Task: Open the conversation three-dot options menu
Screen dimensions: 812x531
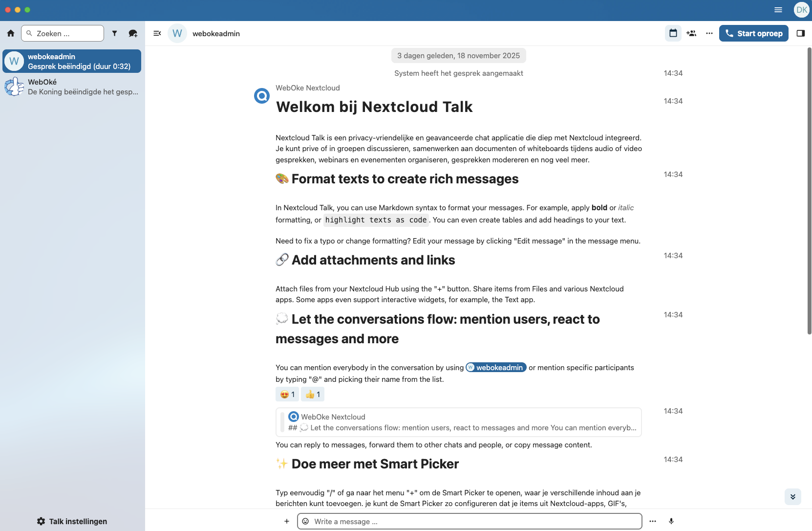Action: coord(710,33)
